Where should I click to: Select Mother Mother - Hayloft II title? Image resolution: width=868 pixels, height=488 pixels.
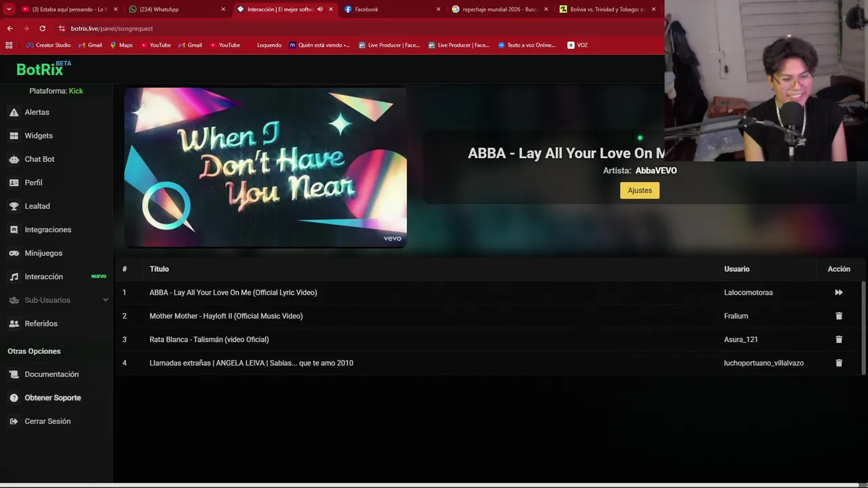tap(226, 316)
